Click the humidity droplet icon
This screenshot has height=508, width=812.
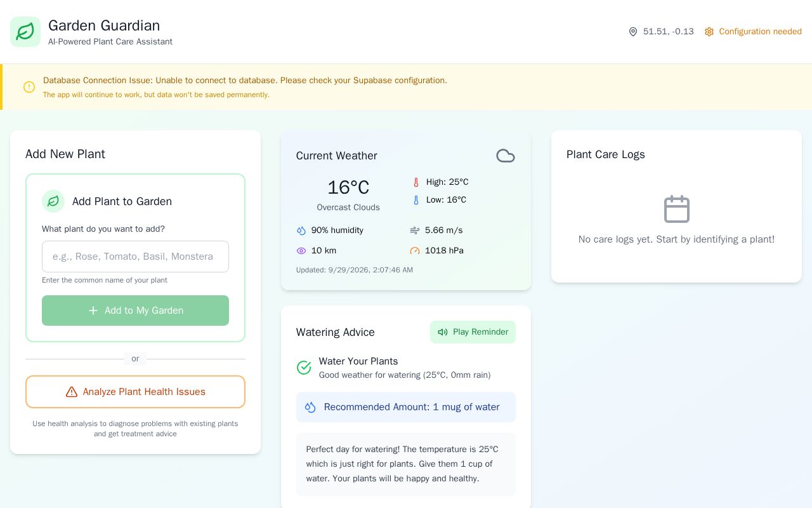tap(301, 231)
